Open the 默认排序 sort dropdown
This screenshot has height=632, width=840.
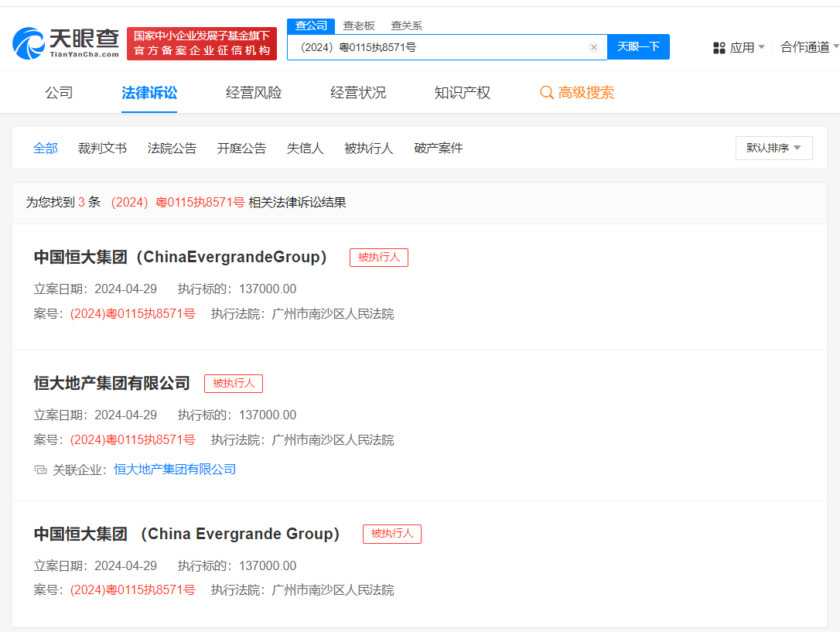[x=773, y=148]
